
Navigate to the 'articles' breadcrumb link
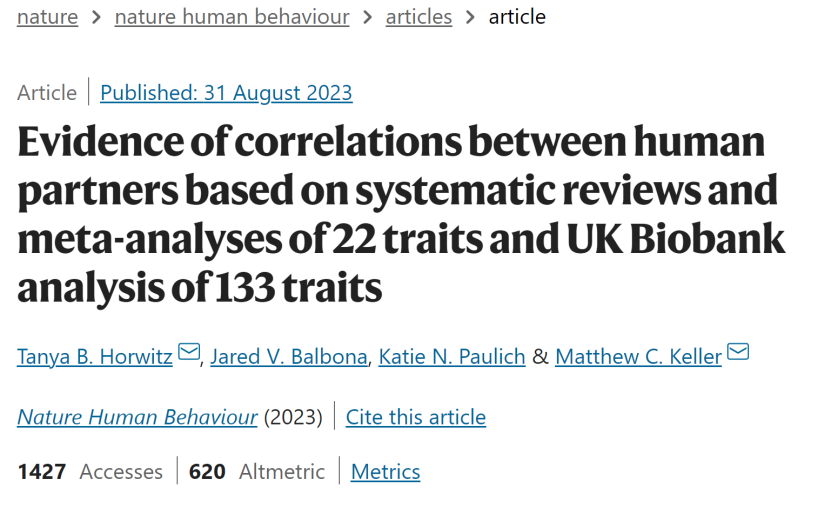[x=419, y=17]
